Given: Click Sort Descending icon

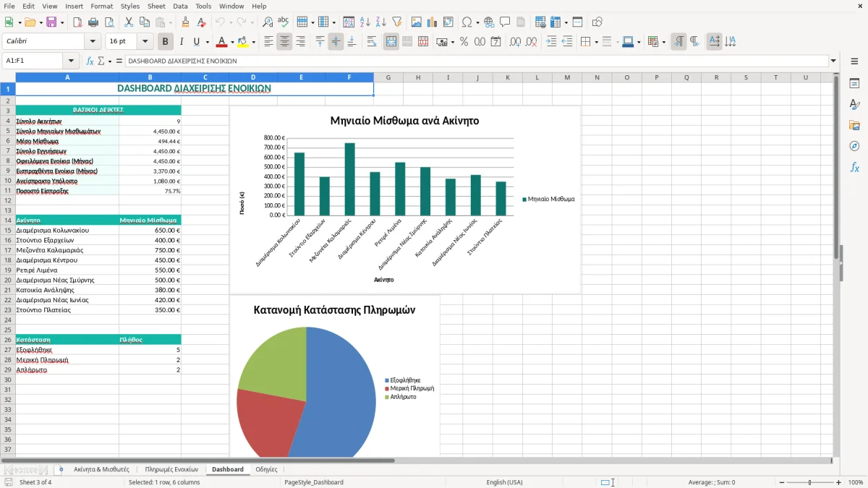Looking at the screenshot, I should tap(380, 22).
